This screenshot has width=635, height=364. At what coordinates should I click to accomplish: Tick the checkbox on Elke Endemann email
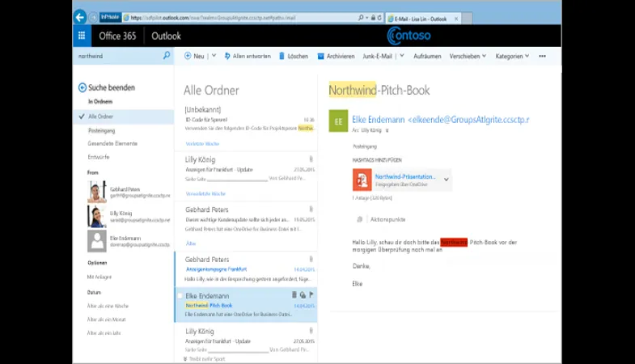(x=180, y=296)
